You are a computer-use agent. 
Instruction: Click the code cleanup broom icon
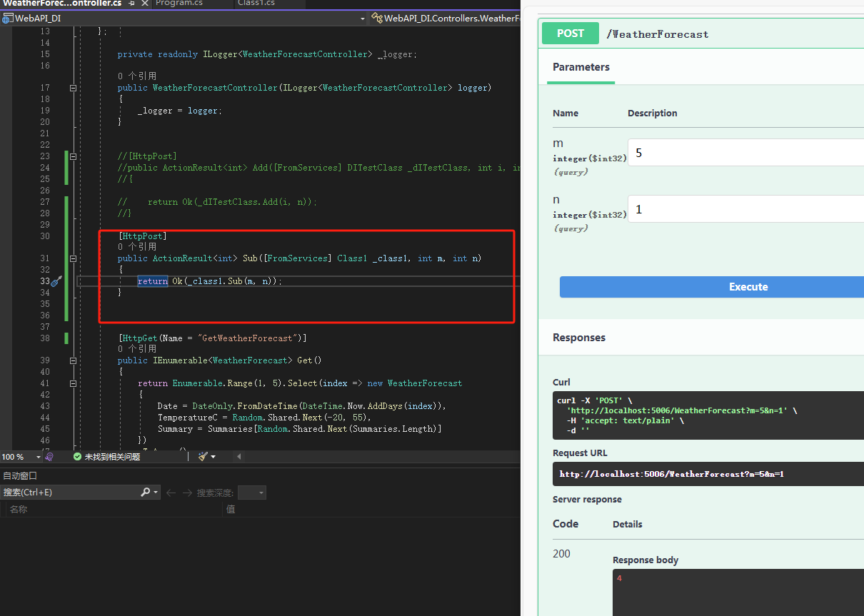[x=203, y=456]
